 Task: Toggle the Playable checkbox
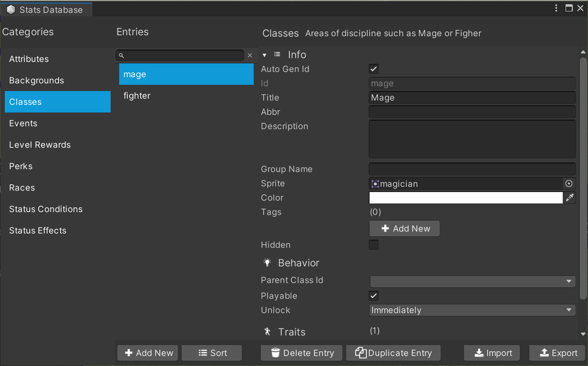[374, 296]
